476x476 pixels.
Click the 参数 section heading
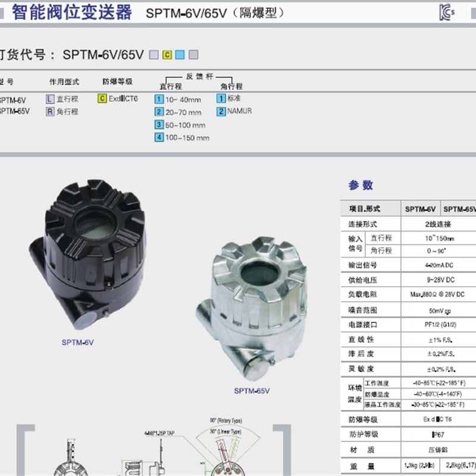361,185
